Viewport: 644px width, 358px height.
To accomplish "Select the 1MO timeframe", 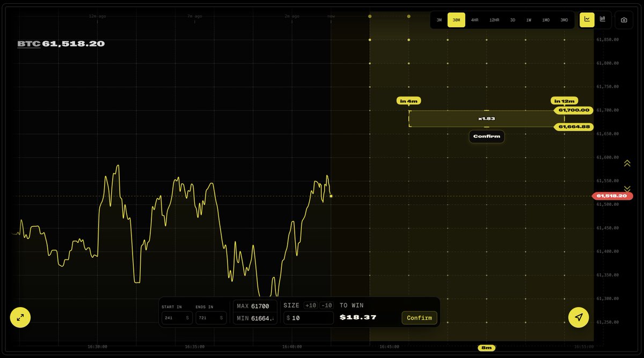I will [x=545, y=20].
